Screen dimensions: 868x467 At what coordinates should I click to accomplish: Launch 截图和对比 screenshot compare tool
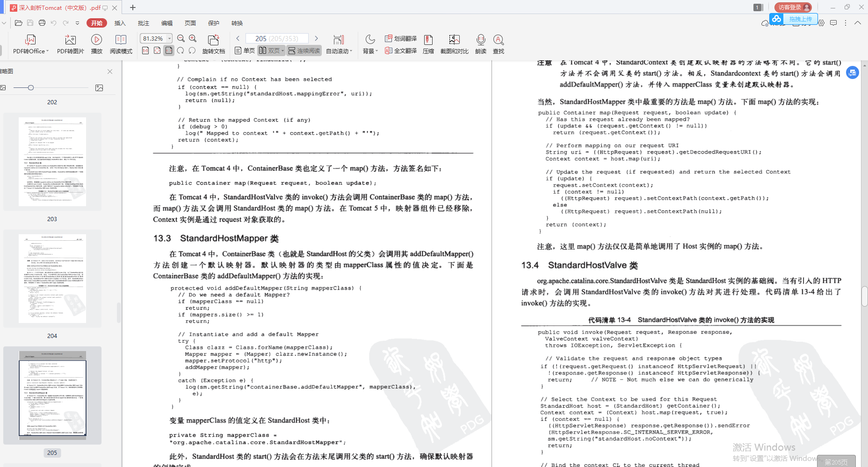[x=454, y=43]
